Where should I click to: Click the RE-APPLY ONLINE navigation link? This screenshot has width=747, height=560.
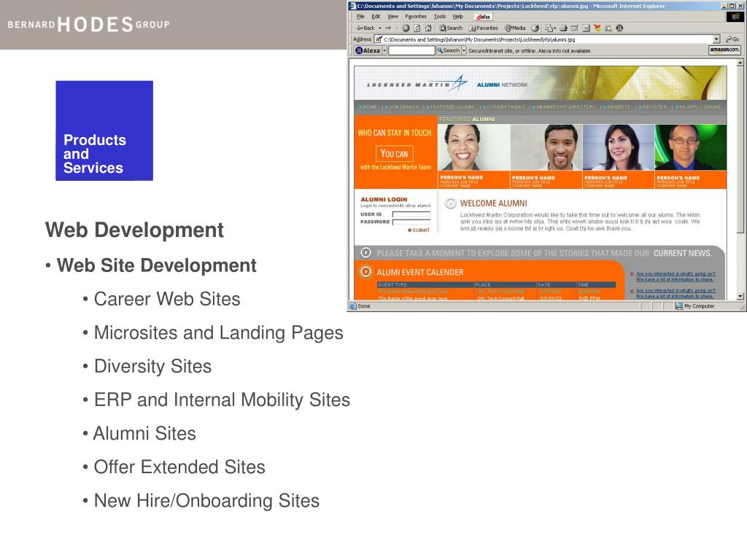[x=698, y=107]
